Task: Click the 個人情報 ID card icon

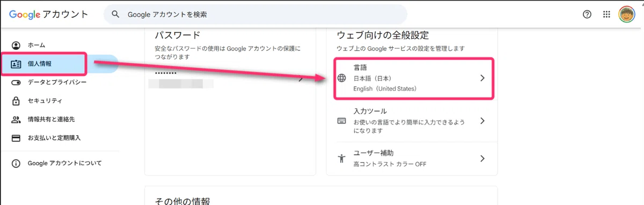Action: point(16,64)
